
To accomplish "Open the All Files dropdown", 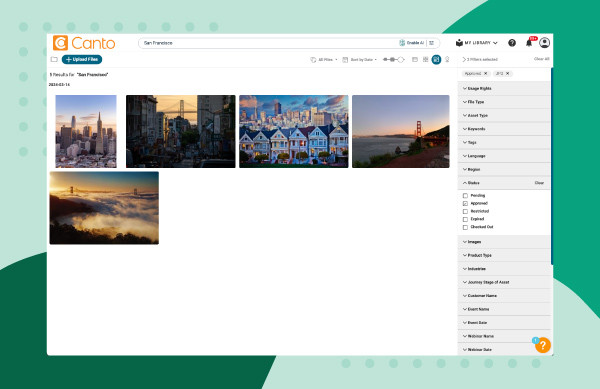I will 324,59.
